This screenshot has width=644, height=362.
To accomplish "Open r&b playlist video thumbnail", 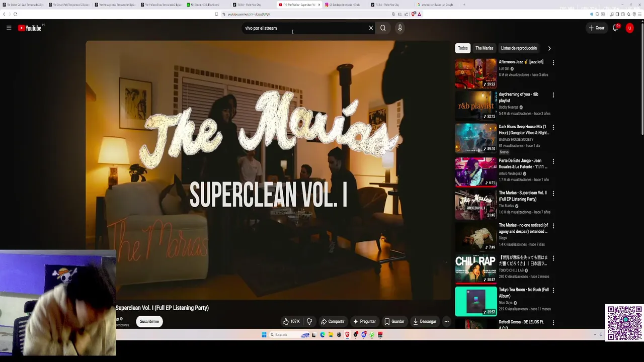I will click(475, 106).
